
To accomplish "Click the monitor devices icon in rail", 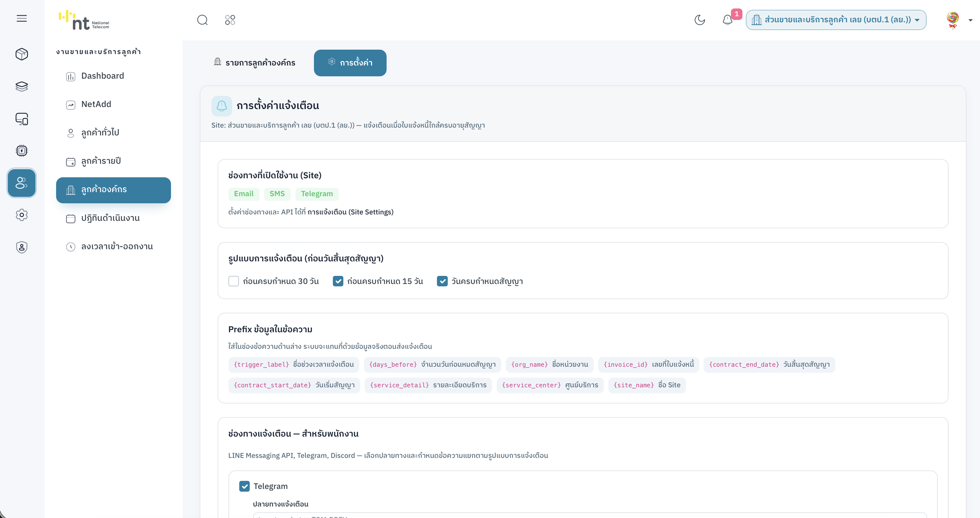I will pyautogui.click(x=22, y=119).
